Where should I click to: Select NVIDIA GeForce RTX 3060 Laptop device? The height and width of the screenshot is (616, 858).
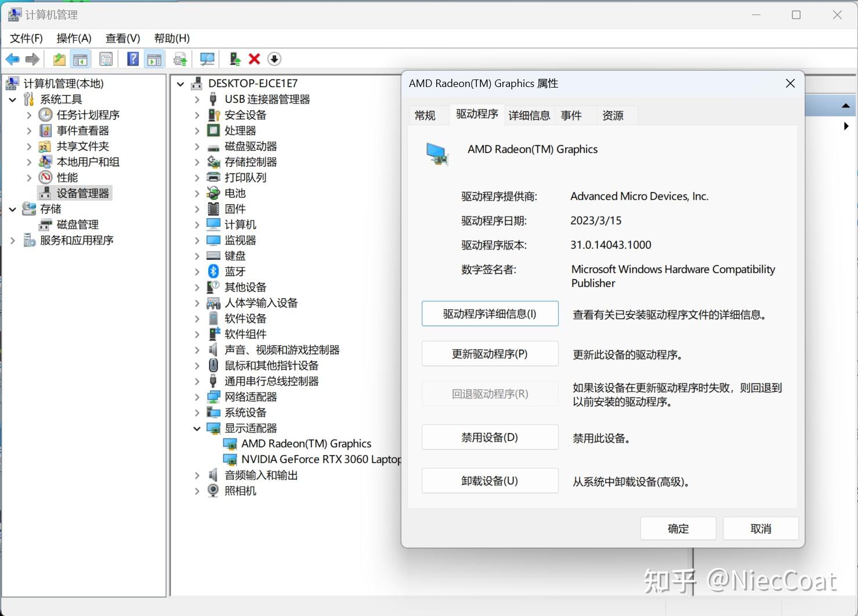click(322, 459)
